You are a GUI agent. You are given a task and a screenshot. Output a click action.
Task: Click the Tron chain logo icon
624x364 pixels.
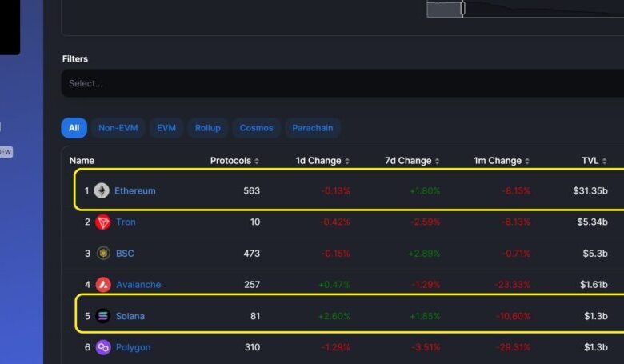click(x=102, y=222)
